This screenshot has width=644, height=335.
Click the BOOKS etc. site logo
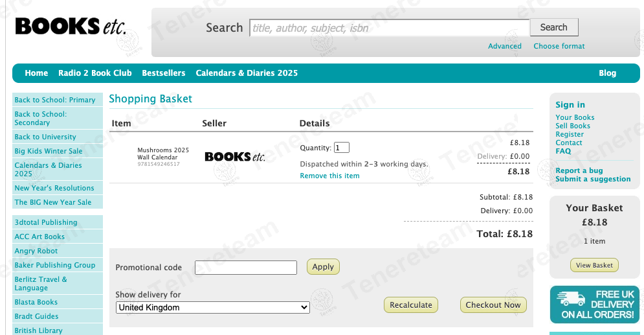click(71, 27)
